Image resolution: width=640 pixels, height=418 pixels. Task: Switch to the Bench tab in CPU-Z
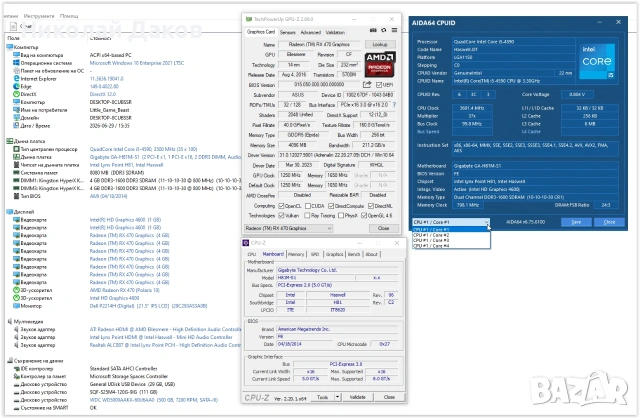pyautogui.click(x=354, y=254)
